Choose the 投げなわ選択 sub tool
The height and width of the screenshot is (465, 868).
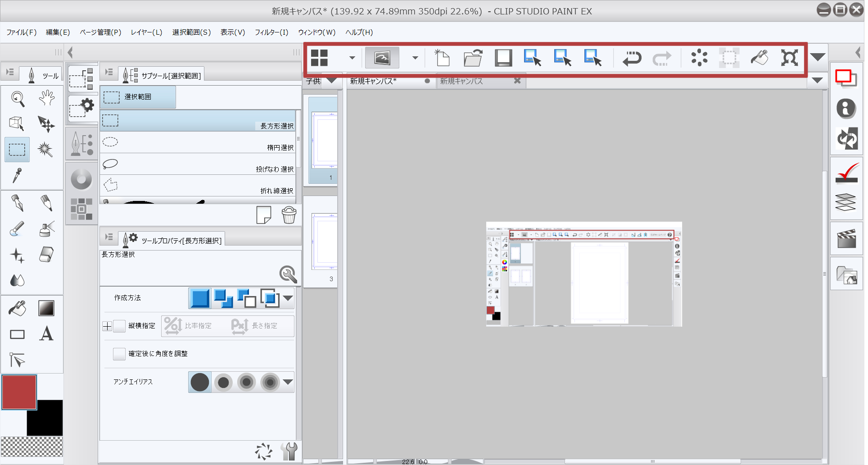pos(197,164)
